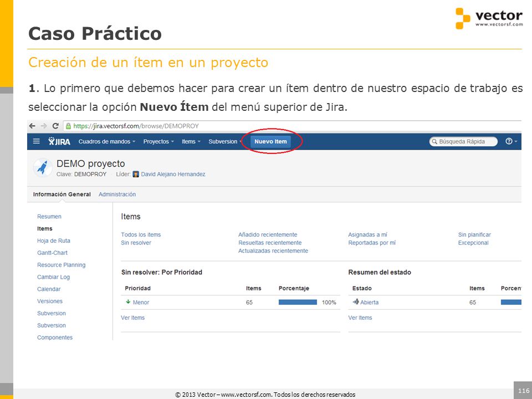
Task: Click the Prioridad column header
Action: pos(137,288)
